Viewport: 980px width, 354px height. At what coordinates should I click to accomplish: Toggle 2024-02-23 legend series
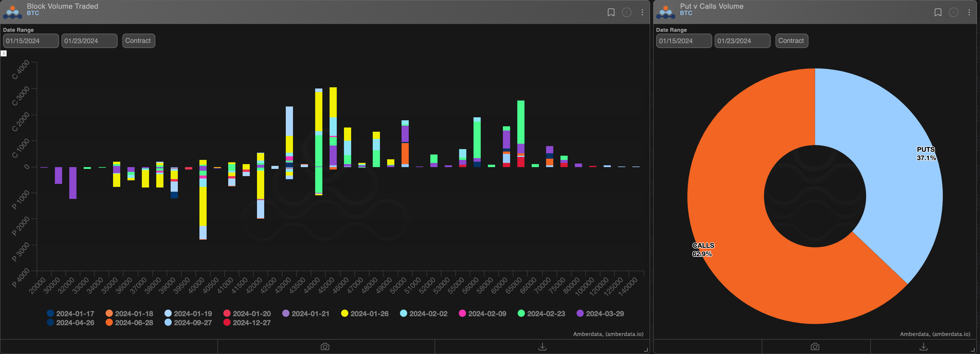coord(541,314)
